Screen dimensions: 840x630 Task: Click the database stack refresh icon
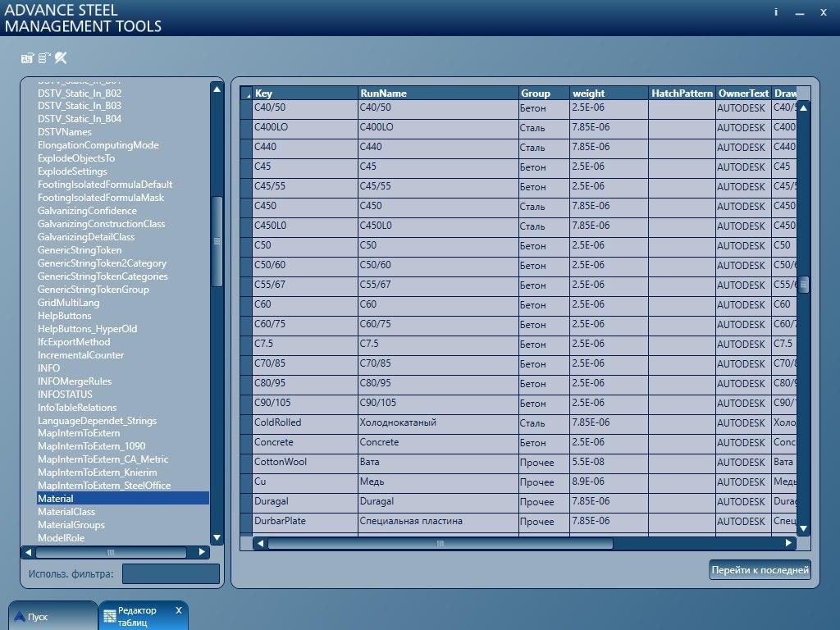click(44, 58)
